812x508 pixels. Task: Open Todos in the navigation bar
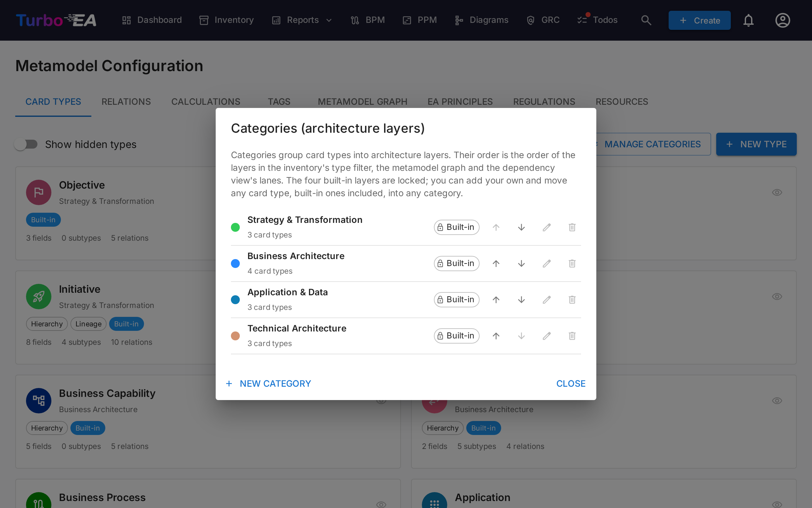click(598, 20)
